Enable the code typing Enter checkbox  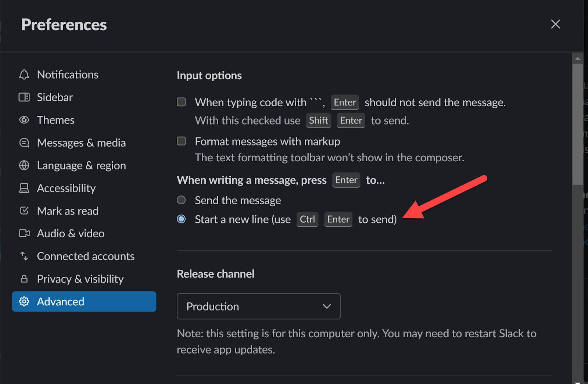(181, 102)
